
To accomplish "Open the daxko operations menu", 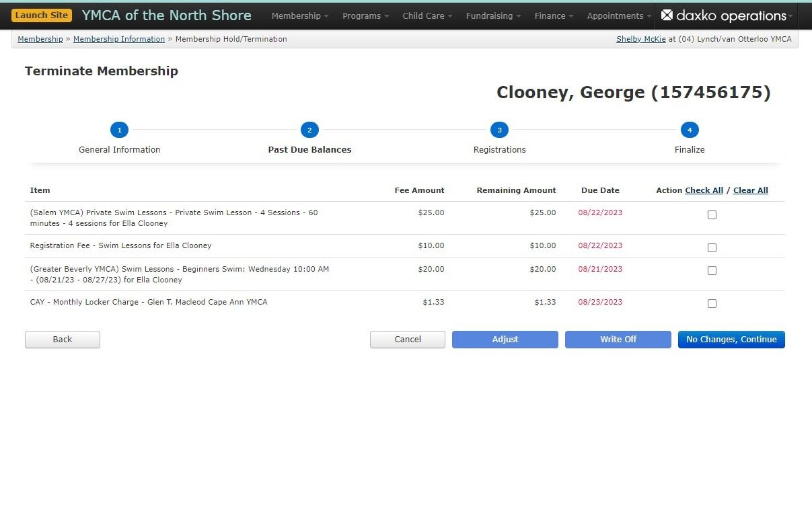I will tap(727, 15).
